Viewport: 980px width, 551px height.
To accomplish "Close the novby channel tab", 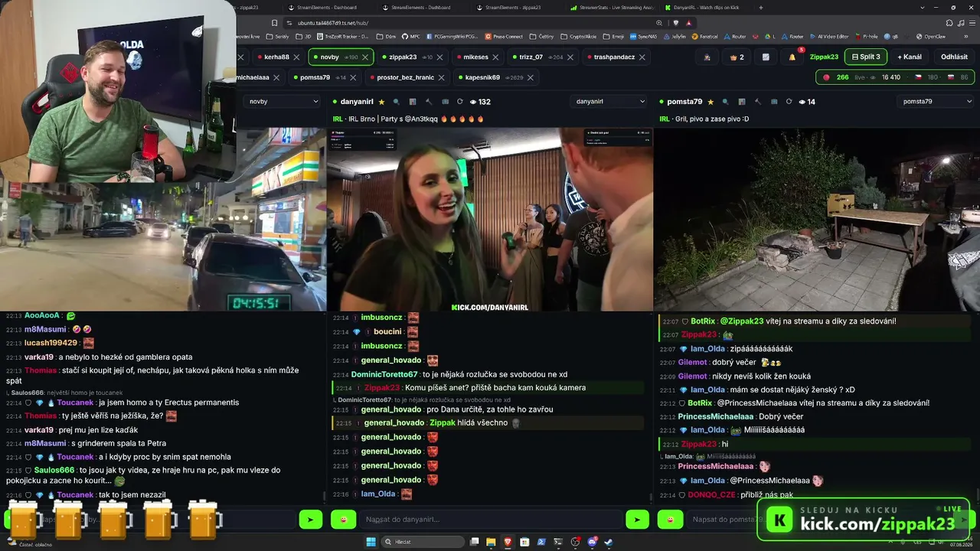I will pyautogui.click(x=365, y=57).
